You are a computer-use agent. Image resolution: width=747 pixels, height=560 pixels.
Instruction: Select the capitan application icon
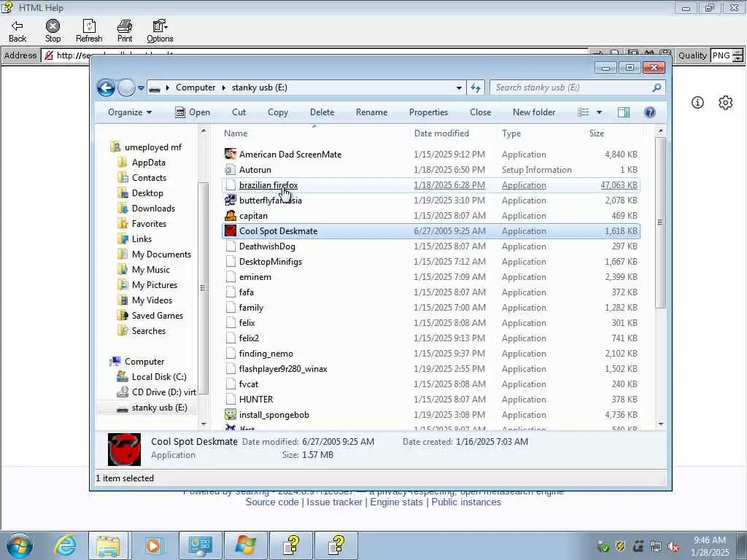click(x=231, y=216)
